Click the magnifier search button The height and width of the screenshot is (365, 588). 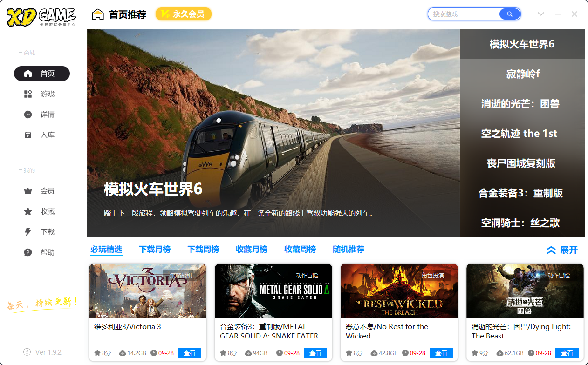[x=509, y=14]
